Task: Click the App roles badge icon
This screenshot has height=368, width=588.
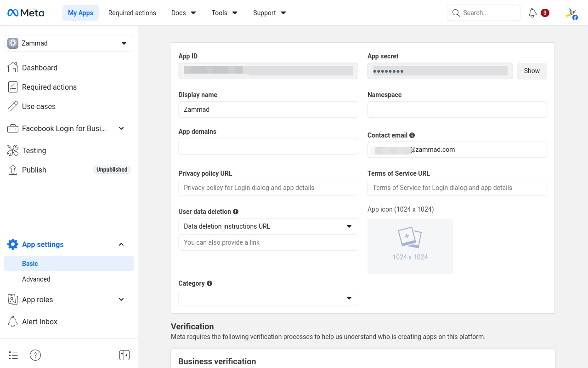Action: pos(13,299)
